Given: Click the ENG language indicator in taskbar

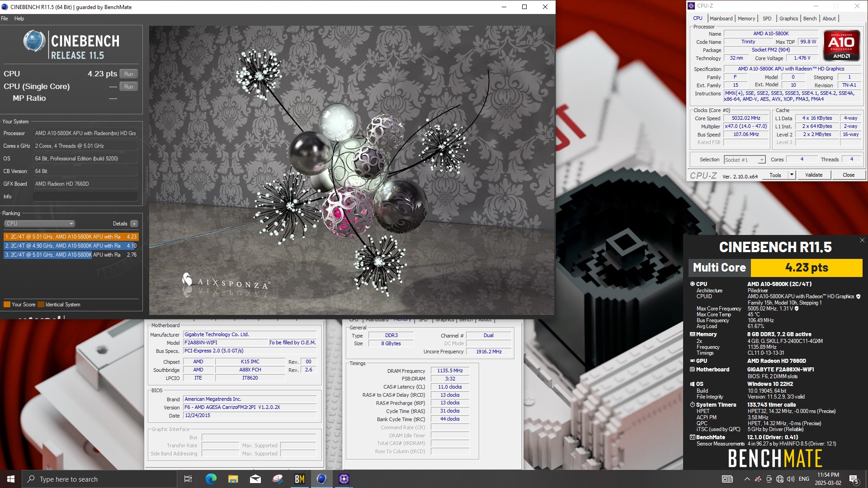Looking at the screenshot, I should click(804, 479).
